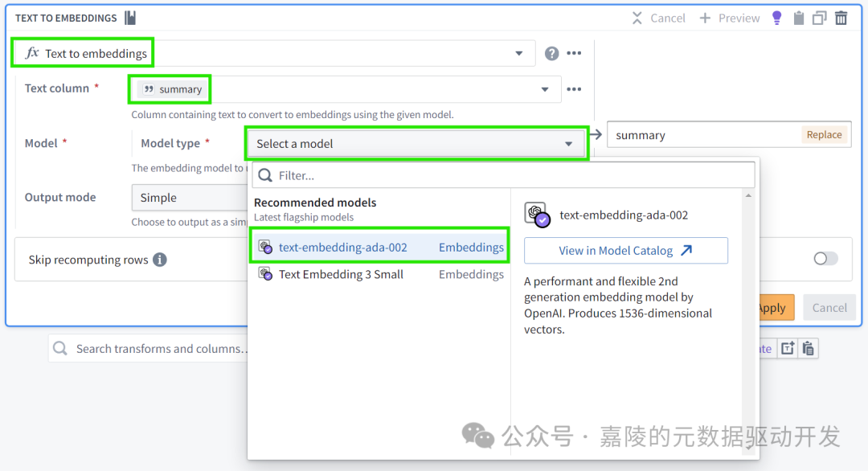Click the Recommended models heading
This screenshot has width=868, height=471.
click(315, 203)
